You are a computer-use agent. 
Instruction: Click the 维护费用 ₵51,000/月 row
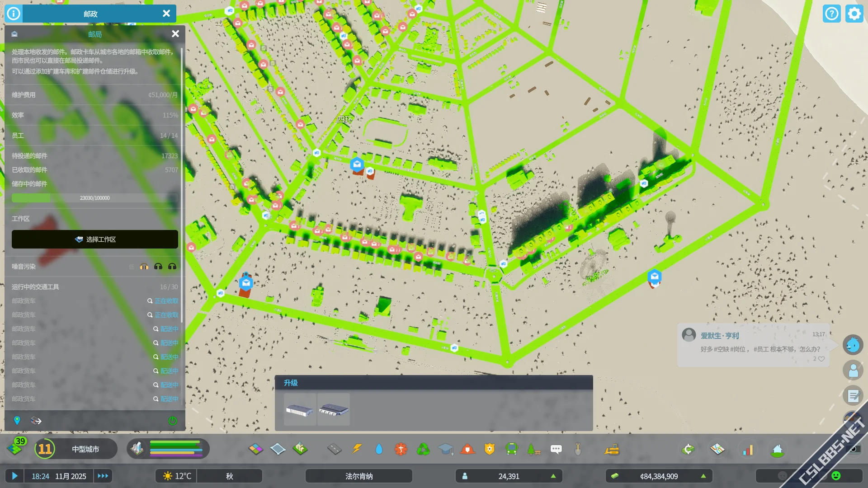click(x=95, y=95)
